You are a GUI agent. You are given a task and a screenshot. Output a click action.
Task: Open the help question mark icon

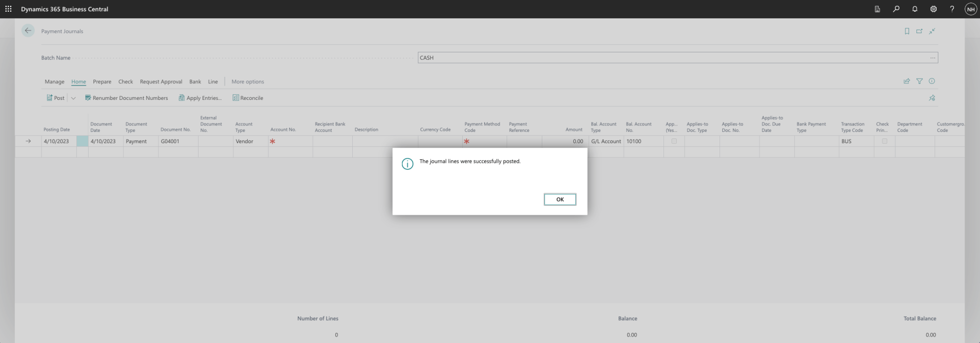pos(952,9)
